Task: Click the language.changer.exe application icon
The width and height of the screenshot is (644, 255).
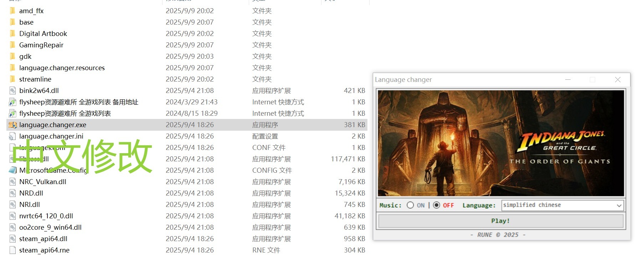Action: (x=13, y=125)
